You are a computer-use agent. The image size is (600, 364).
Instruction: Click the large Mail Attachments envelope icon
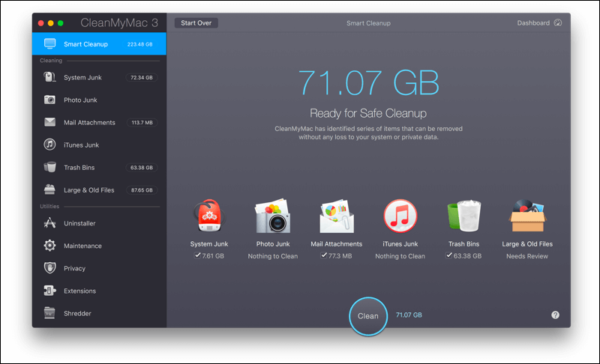click(x=337, y=216)
